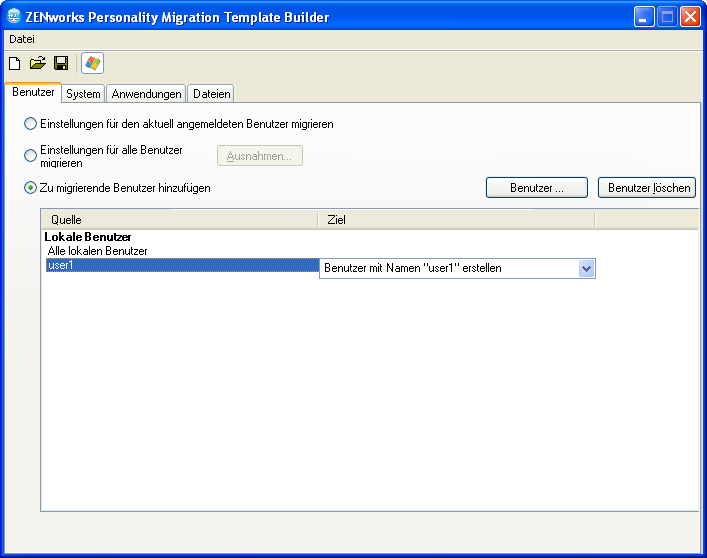Click the New template icon
The image size is (707, 558).
coord(14,63)
